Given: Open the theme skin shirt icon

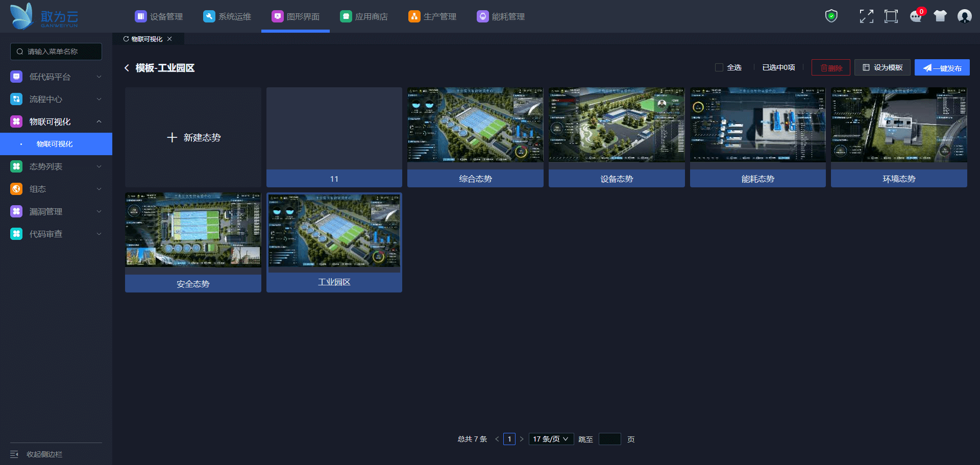Looking at the screenshot, I should (x=940, y=16).
